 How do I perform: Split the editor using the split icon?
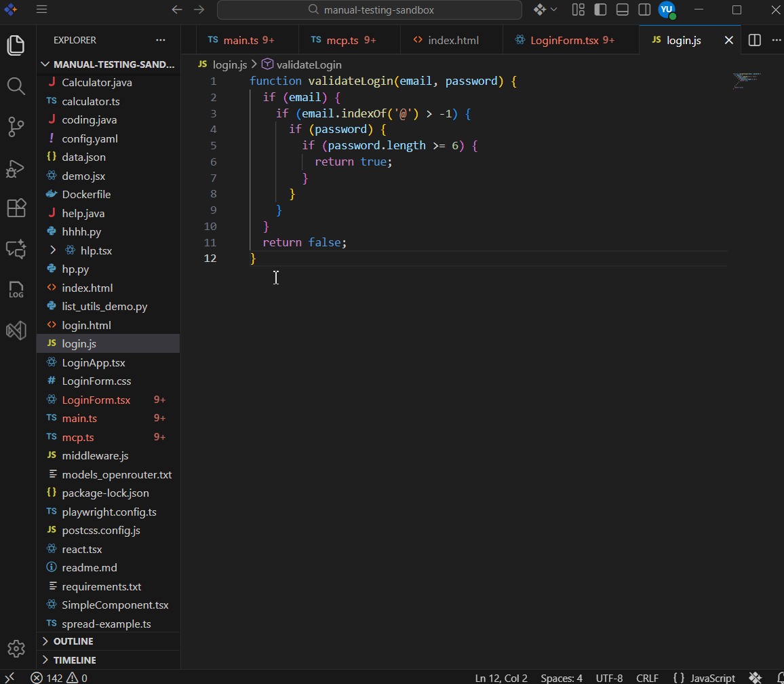coord(754,40)
